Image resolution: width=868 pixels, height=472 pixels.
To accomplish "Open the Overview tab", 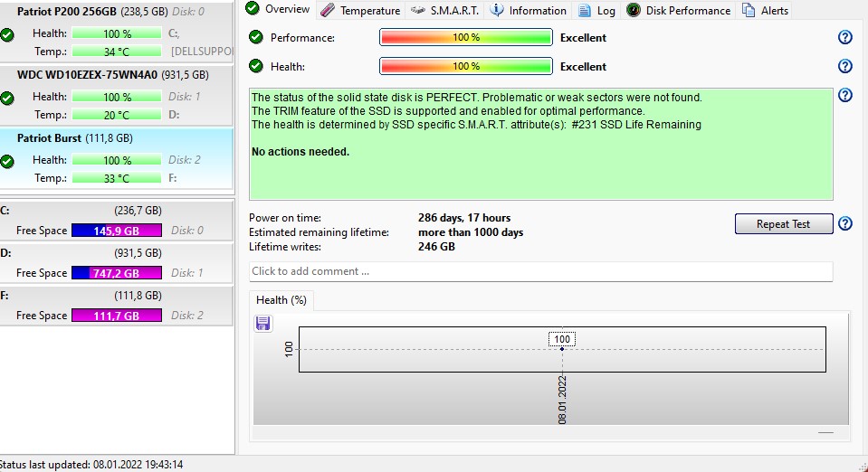I will 279,9.
